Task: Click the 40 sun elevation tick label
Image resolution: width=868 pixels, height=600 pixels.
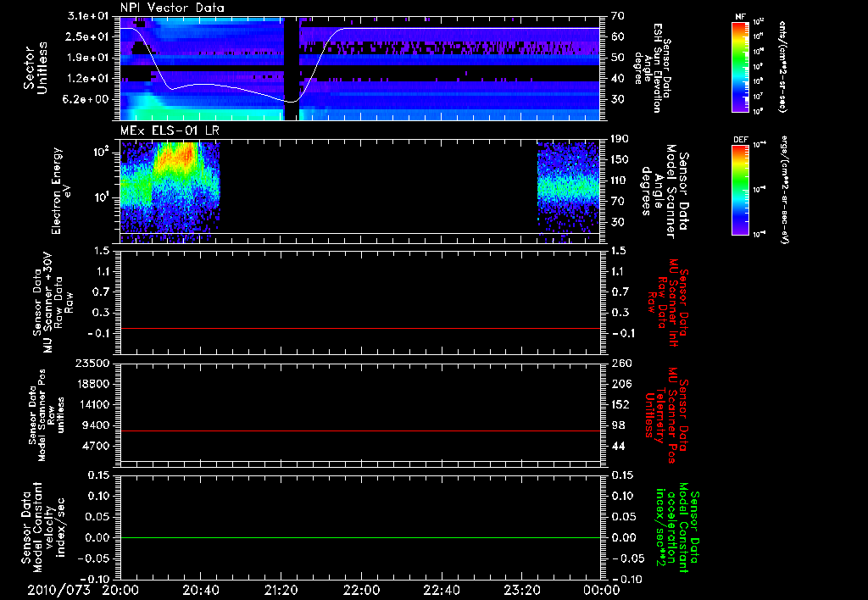Action: point(617,79)
